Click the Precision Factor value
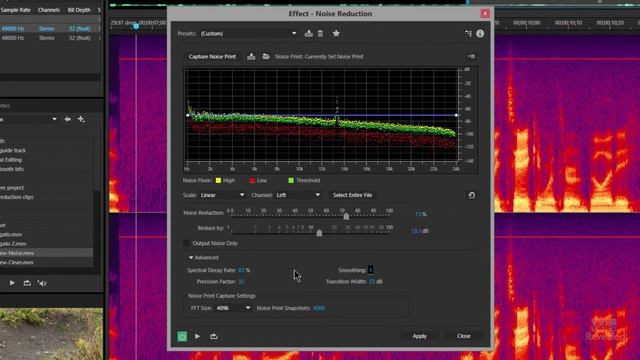Viewport: 640px width, 360px height. coord(241,282)
